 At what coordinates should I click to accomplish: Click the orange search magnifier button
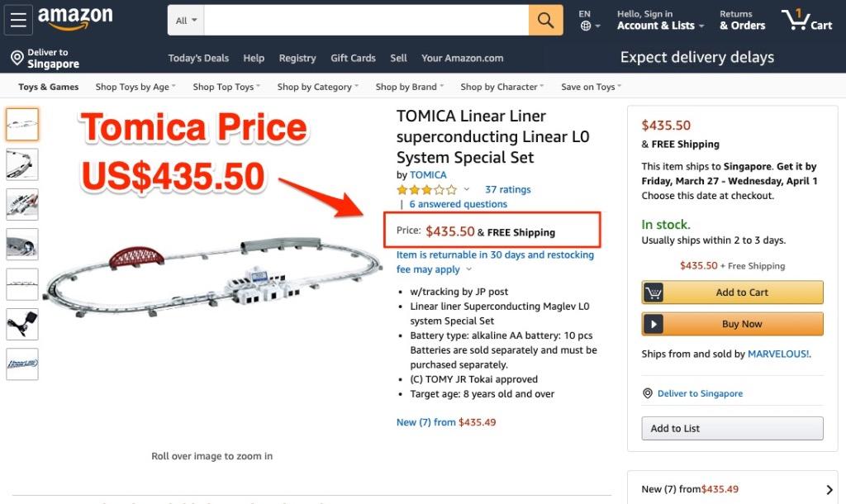[x=545, y=20]
